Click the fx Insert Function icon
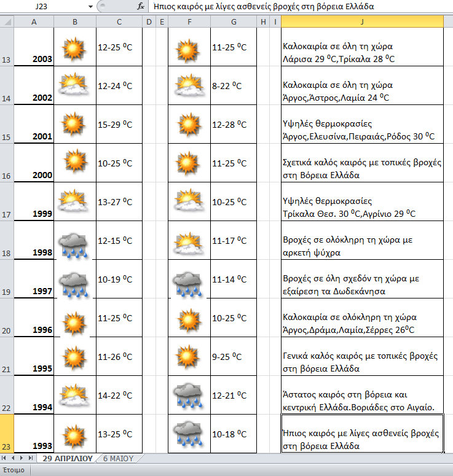 pos(141,6)
